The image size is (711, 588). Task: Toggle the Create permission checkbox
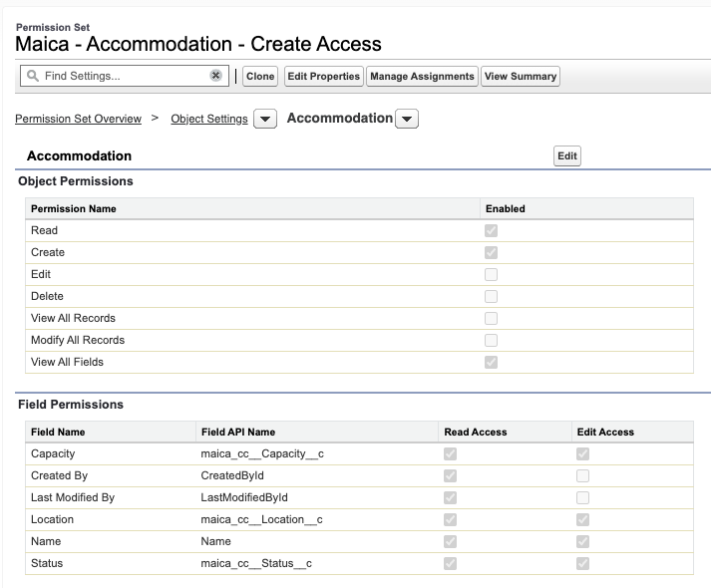tap(491, 253)
